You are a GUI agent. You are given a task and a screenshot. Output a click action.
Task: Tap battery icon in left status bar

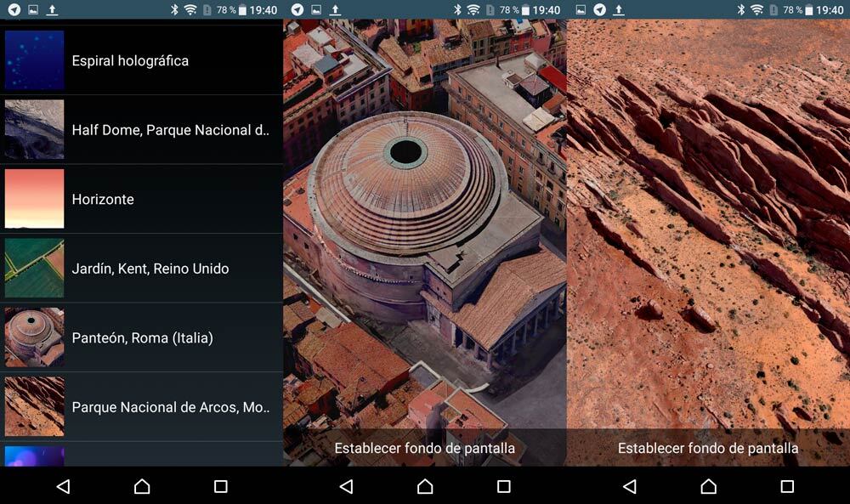click(242, 9)
